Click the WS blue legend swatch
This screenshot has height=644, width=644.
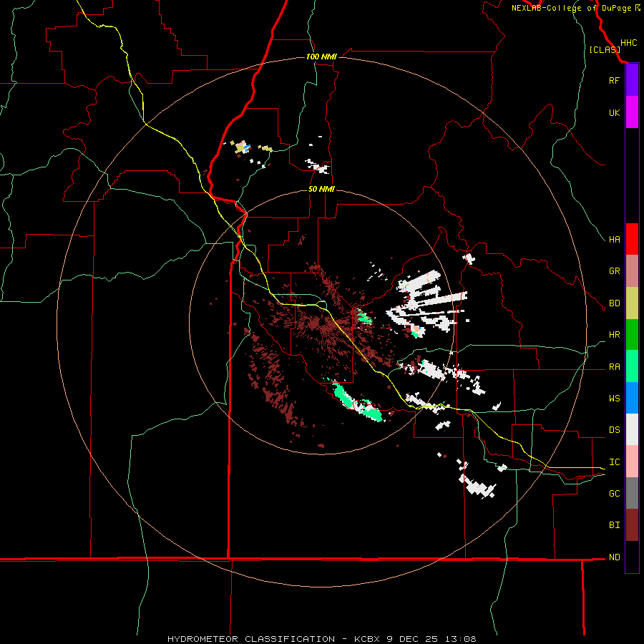coord(632,398)
